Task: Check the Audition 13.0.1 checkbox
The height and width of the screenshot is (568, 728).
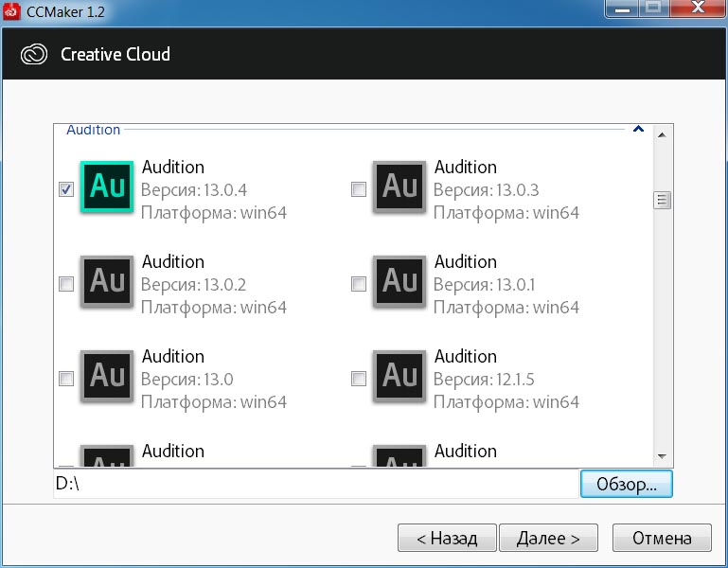Action: click(x=359, y=284)
